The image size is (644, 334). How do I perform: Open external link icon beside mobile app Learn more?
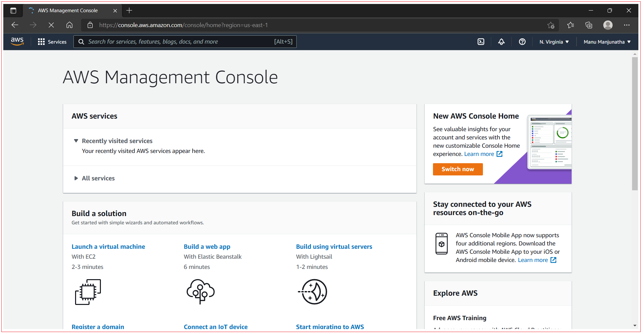pyautogui.click(x=553, y=260)
